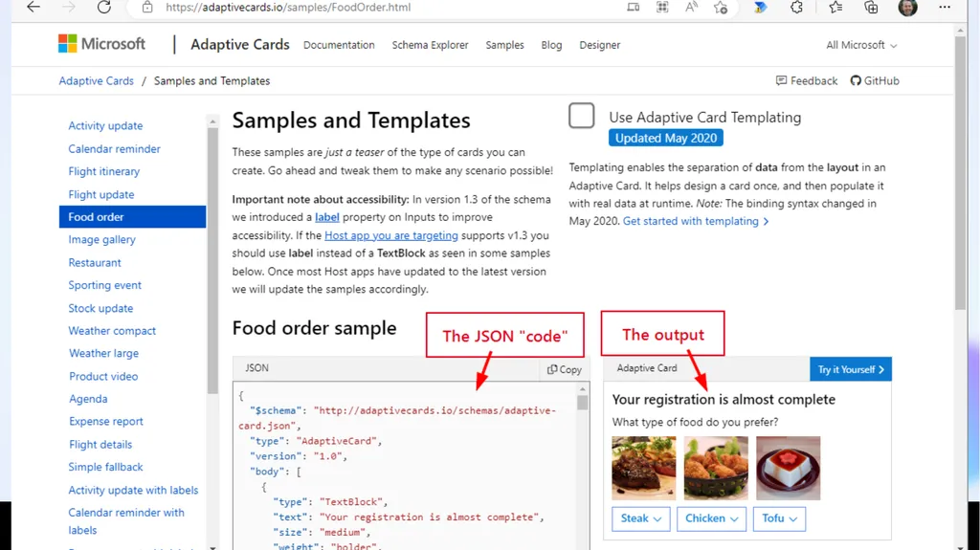Select Image gallery sample
Viewport: 980px width, 550px height.
(x=101, y=239)
